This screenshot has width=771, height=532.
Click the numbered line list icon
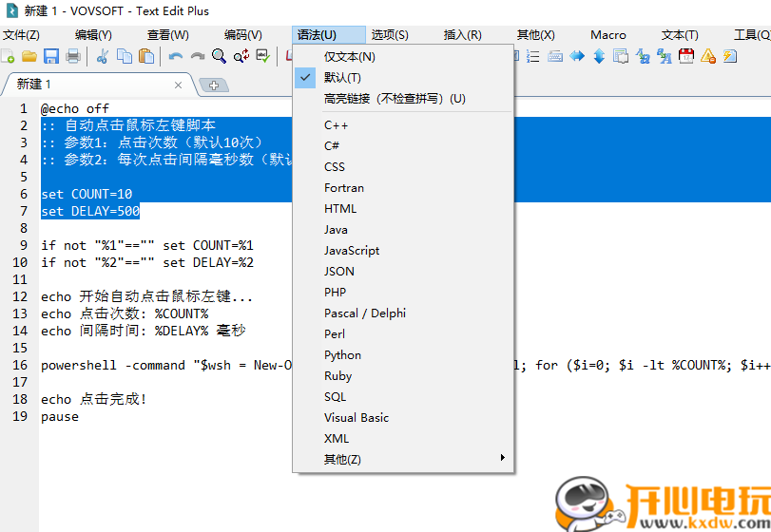pyautogui.click(x=533, y=56)
